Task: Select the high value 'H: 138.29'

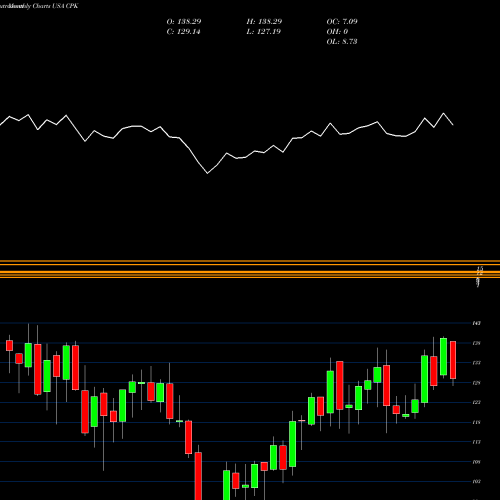Action: tap(264, 22)
